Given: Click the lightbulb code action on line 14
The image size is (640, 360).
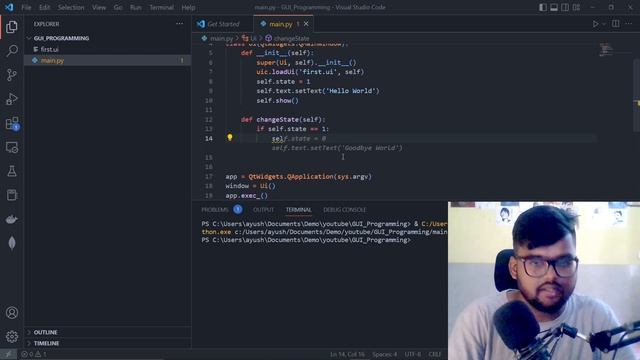Looking at the screenshot, I should tap(230, 138).
